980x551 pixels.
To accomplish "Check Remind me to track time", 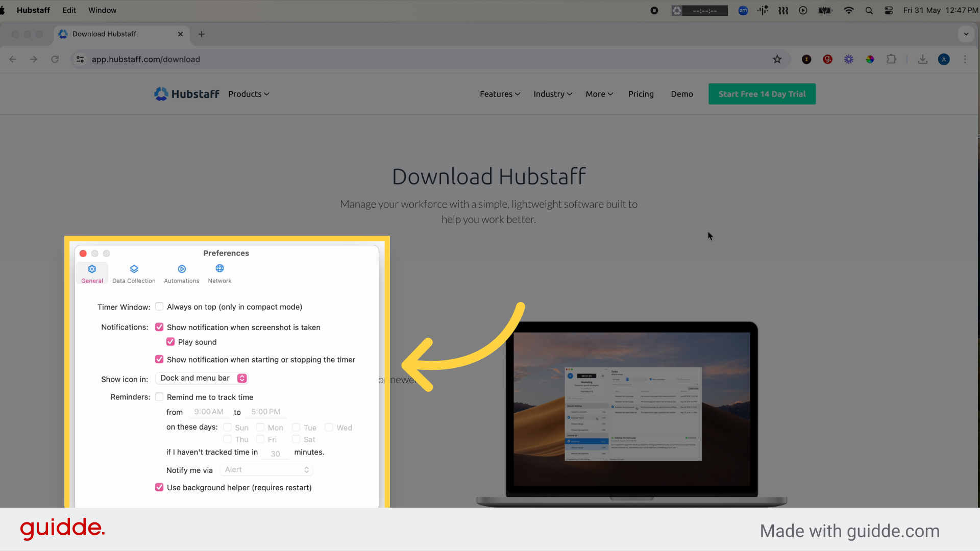I will pyautogui.click(x=159, y=397).
